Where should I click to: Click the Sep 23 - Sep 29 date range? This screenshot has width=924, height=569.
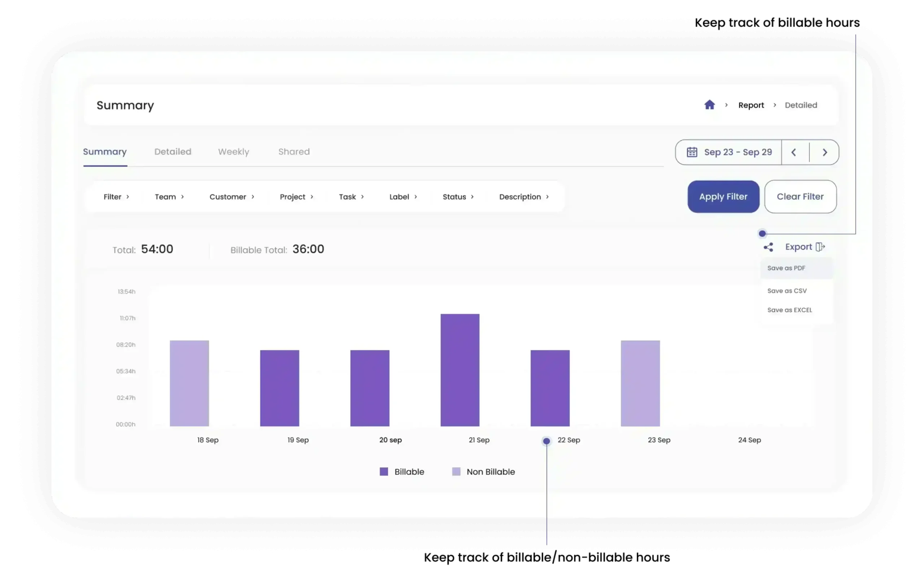pyautogui.click(x=738, y=152)
